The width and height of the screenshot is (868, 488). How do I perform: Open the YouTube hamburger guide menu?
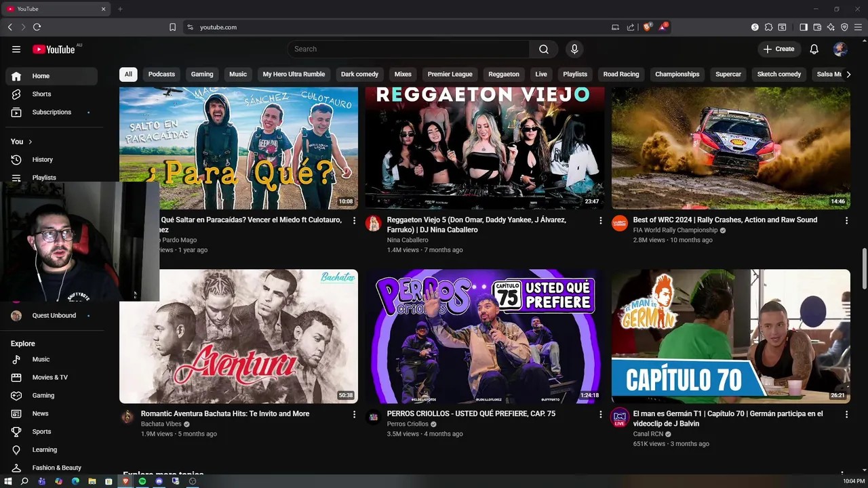tap(16, 49)
